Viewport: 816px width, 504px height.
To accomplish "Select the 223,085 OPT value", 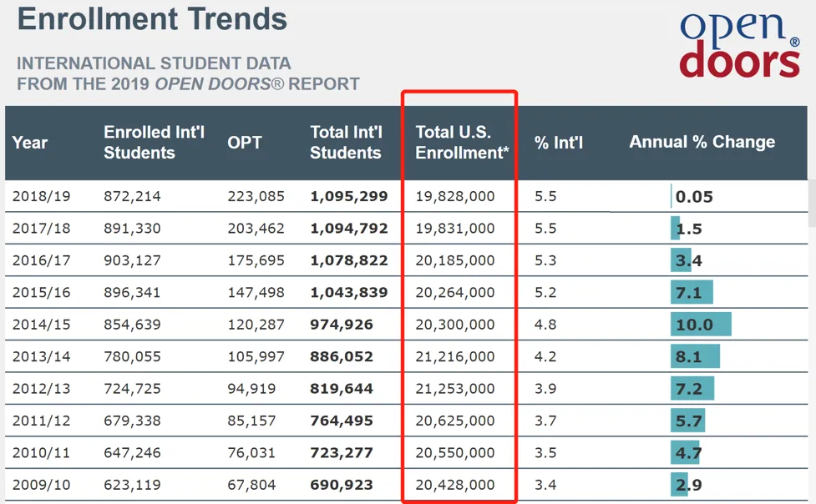I will 256,197.
